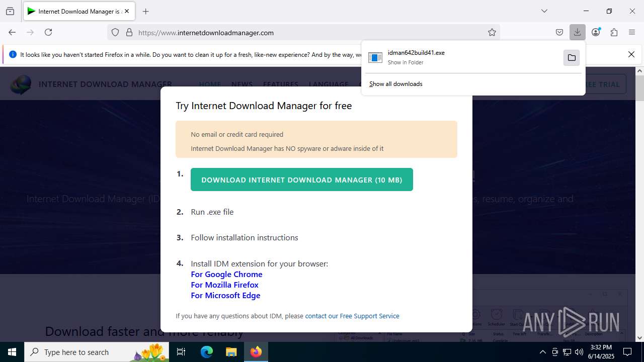Open the NEWS nav item
644x362 pixels.
click(x=242, y=84)
